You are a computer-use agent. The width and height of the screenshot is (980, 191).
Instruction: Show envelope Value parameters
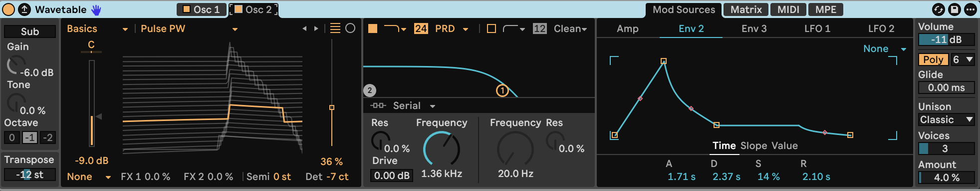tap(784, 146)
